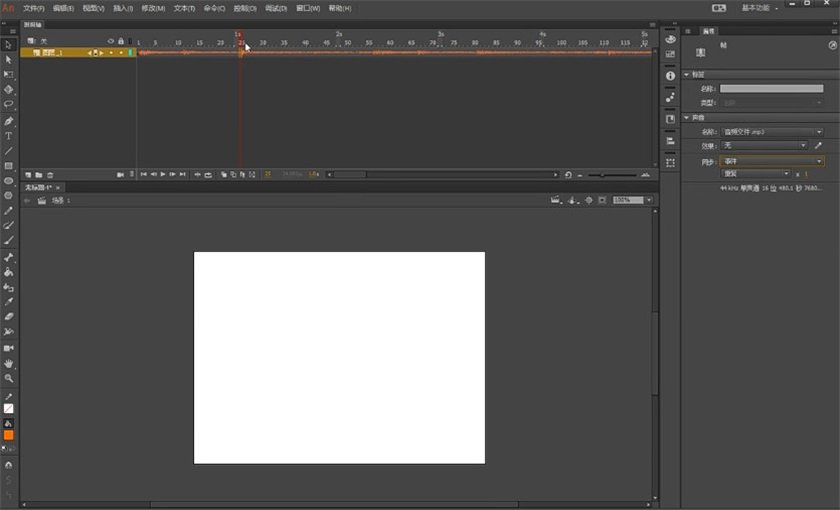The height and width of the screenshot is (510, 840).
Task: Toggle green outline color on the layer
Action: (130, 52)
